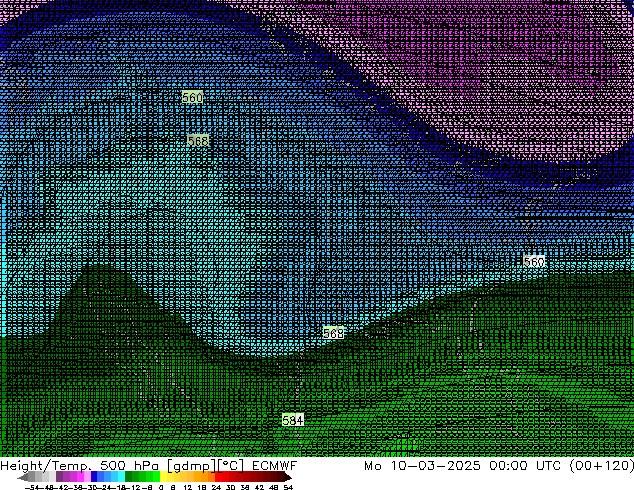634x490 pixels.
Task: Click the yellow swatch in the legend
Action: click(164, 476)
